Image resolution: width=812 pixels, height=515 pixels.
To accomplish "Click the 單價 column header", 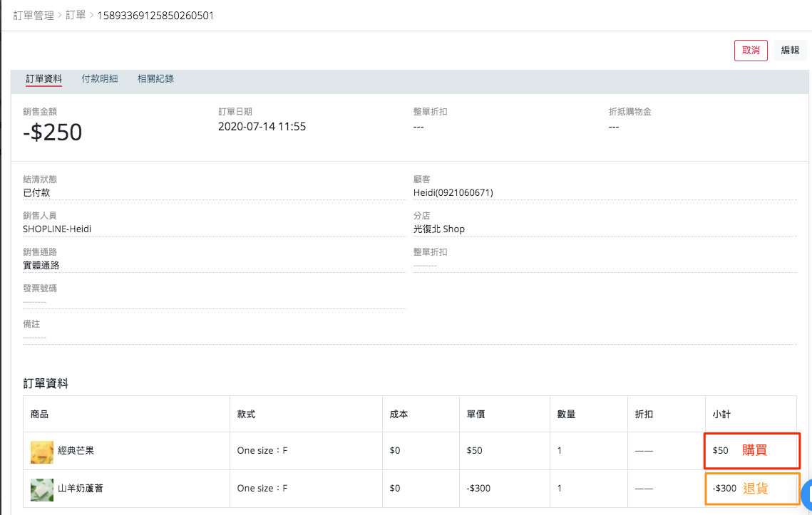I will (x=476, y=414).
